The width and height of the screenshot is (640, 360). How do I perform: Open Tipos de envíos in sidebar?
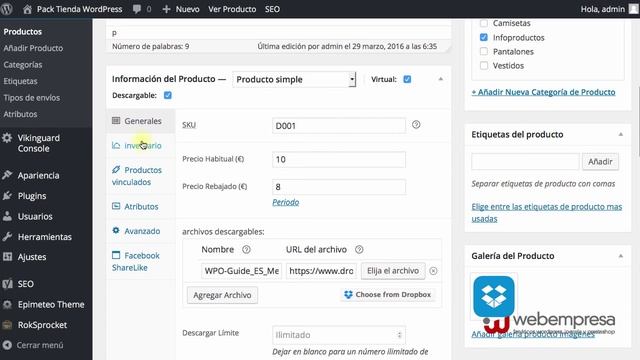[x=31, y=98]
